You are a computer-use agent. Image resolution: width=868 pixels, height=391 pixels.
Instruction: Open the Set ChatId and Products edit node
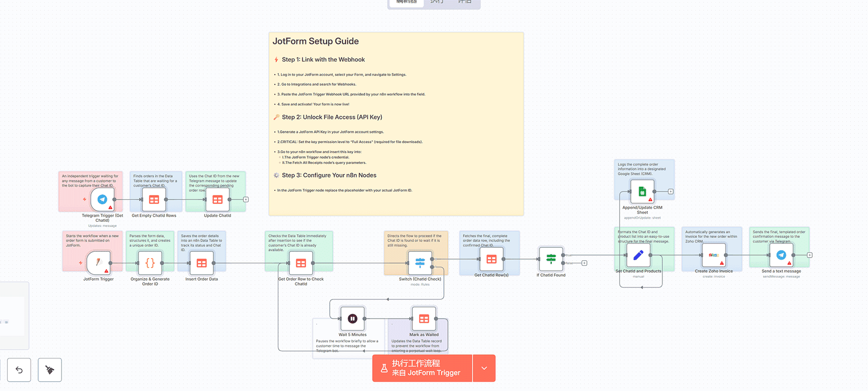pyautogui.click(x=638, y=255)
